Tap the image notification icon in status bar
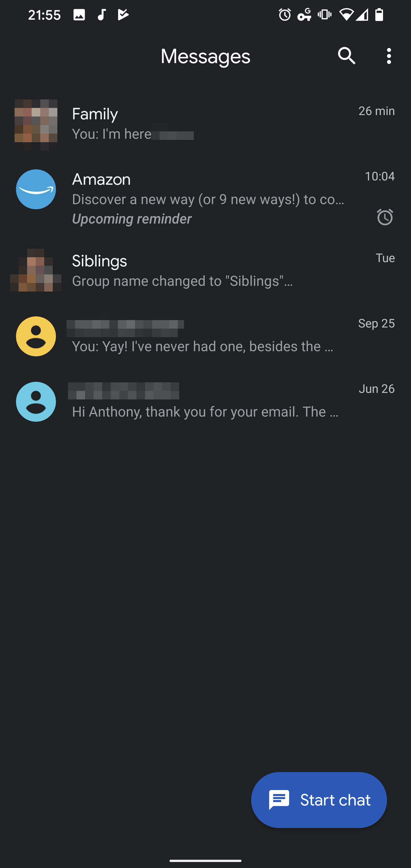 79,15
